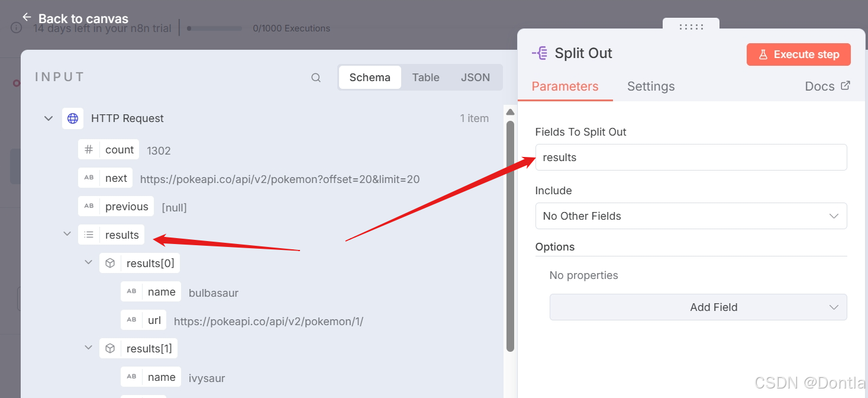Image resolution: width=868 pixels, height=398 pixels.
Task: Click the HTTP Request node label
Action: pos(127,118)
